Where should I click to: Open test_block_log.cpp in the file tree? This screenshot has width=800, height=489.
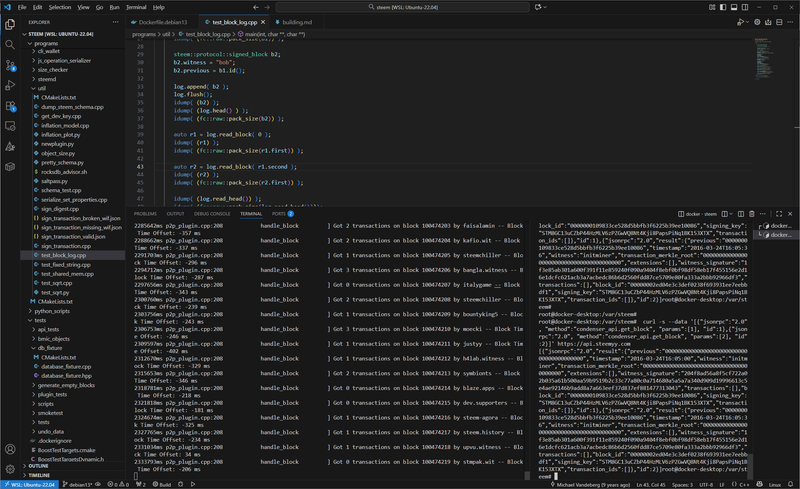click(x=65, y=255)
